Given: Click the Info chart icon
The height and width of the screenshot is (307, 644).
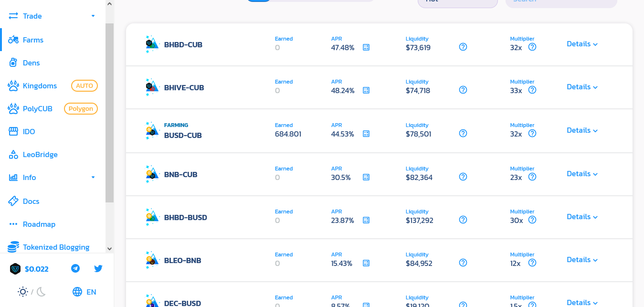Looking at the screenshot, I should click(x=13, y=178).
